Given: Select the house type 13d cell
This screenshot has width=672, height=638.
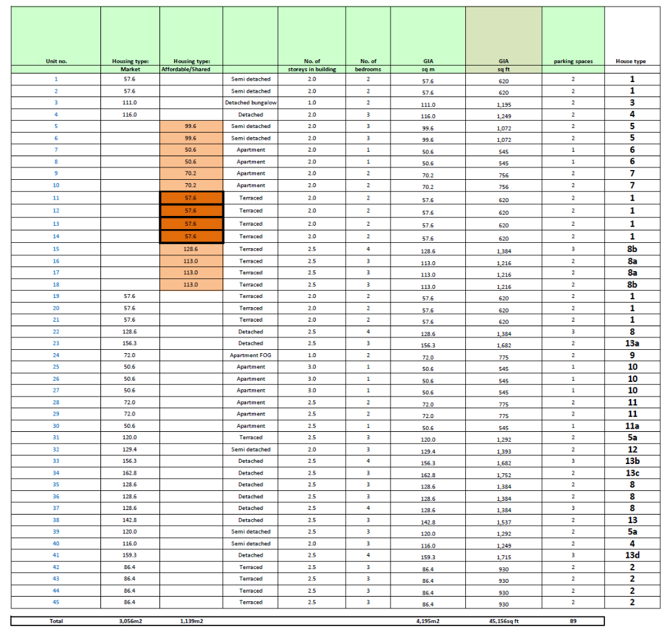Looking at the screenshot, I should [x=632, y=555].
